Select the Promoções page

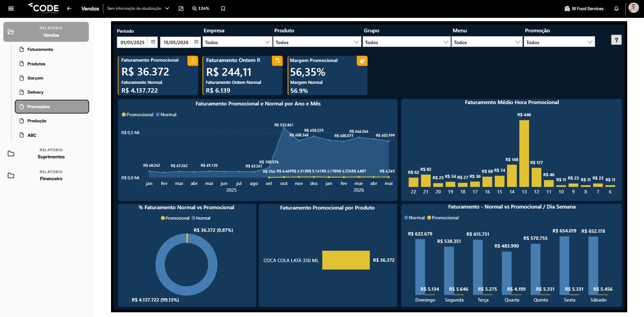(x=52, y=106)
